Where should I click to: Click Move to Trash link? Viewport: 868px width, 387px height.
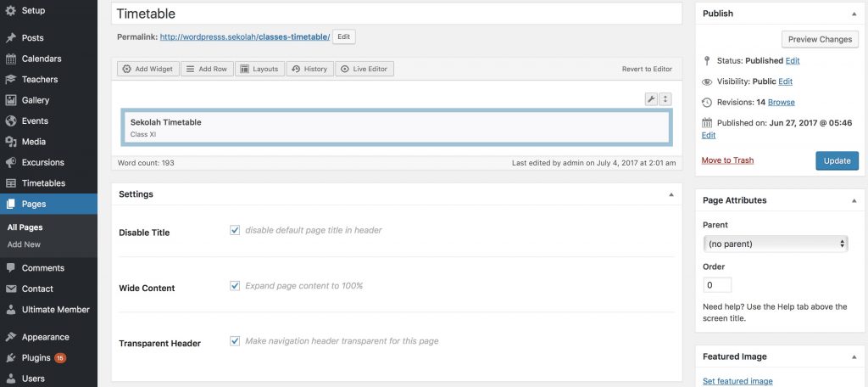point(727,160)
